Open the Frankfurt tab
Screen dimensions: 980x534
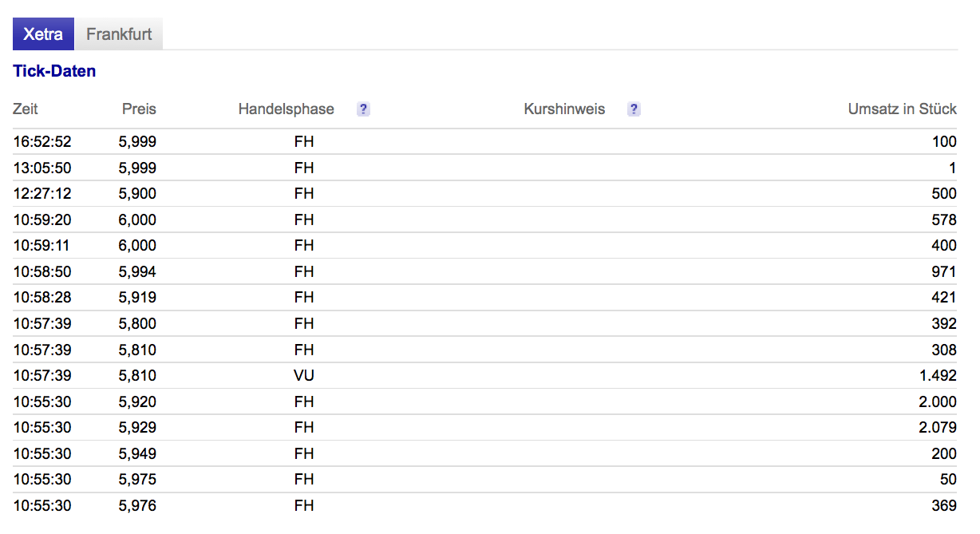pos(119,34)
